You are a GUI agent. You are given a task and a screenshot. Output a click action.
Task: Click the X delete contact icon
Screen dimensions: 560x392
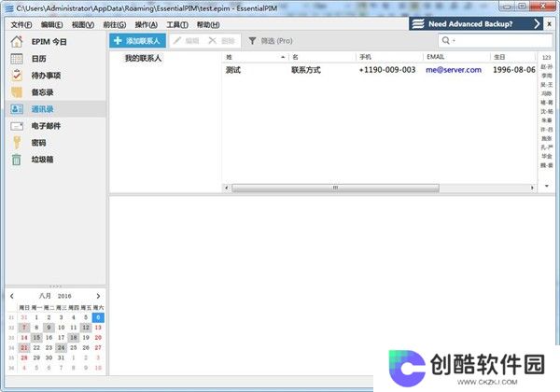tap(212, 41)
